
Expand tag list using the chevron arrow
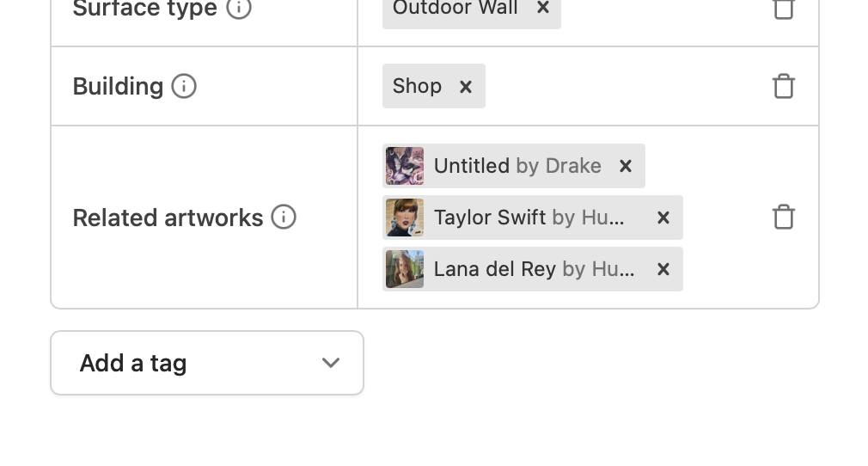pyautogui.click(x=331, y=363)
